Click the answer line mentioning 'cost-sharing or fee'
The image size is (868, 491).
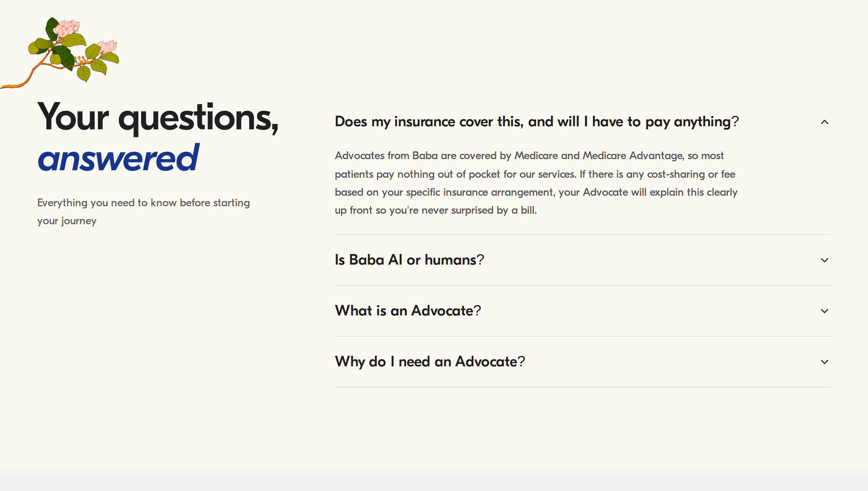tap(535, 174)
